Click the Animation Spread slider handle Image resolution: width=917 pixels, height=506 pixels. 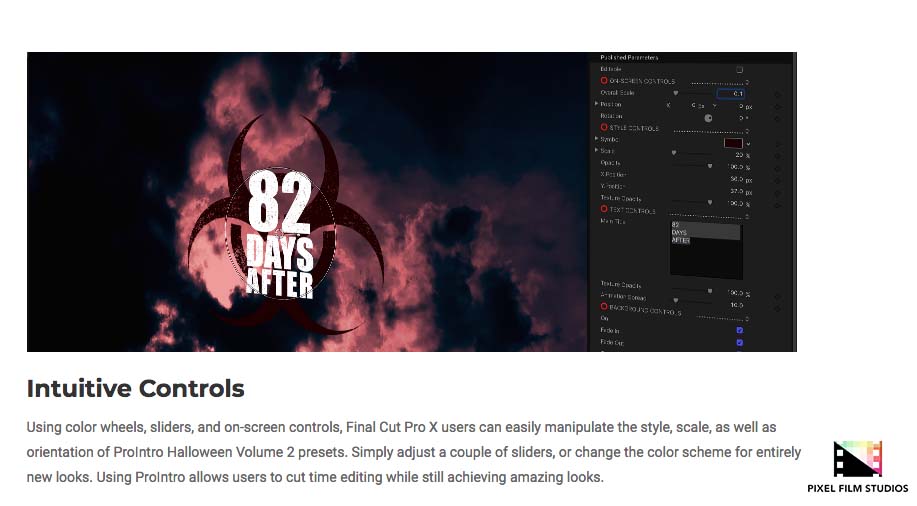pos(675,301)
